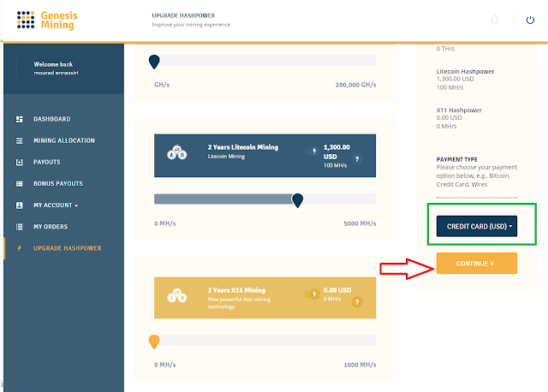Click the 5000 MH/s label
Screen dimensions: 548x392
(x=360, y=223)
